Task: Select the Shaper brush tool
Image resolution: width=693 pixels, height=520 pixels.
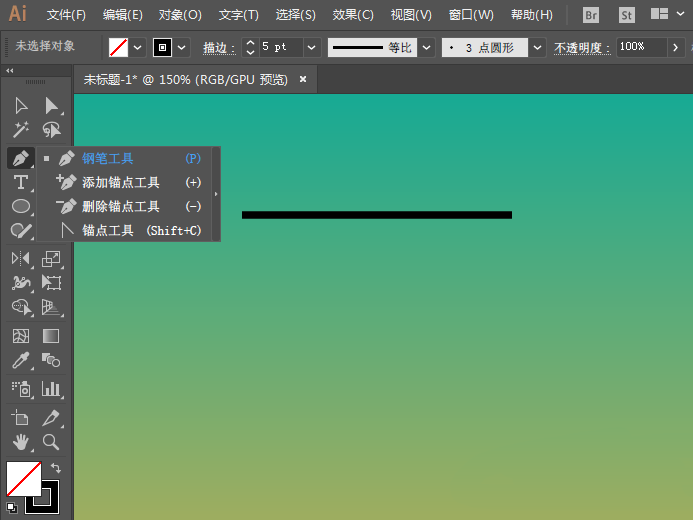Action: 21,230
